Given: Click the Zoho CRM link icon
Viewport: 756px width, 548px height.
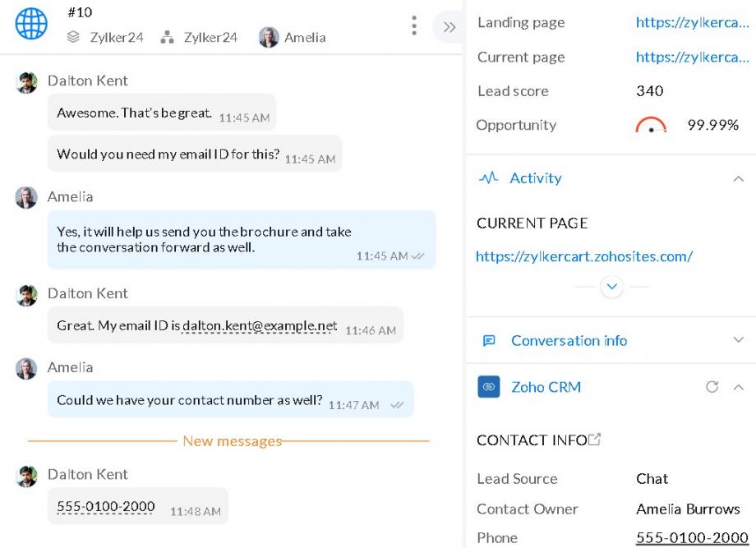Looking at the screenshot, I should (x=488, y=386).
